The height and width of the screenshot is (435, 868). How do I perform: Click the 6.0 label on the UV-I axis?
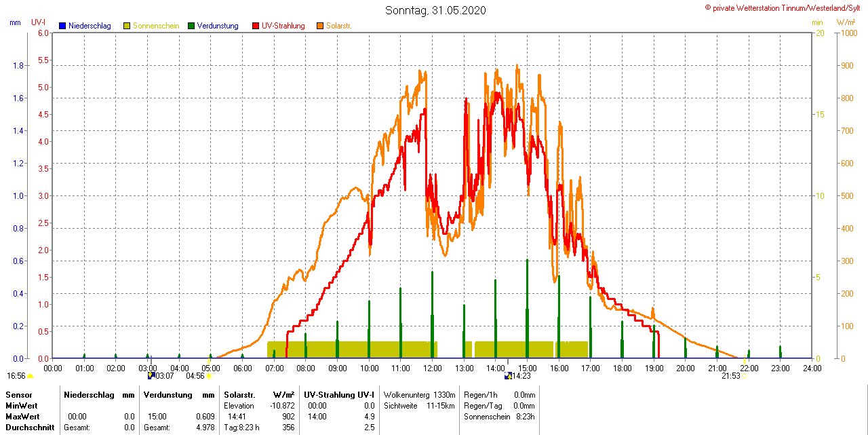(x=43, y=33)
